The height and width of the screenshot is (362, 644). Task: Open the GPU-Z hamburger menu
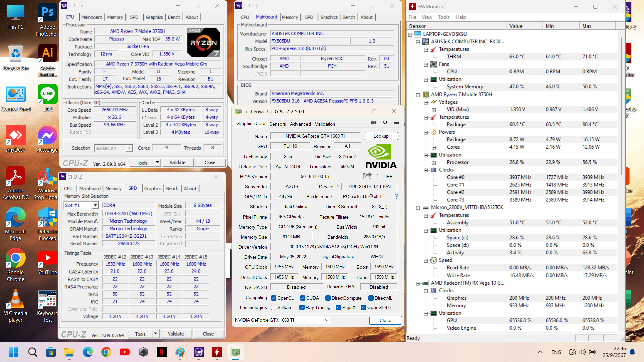click(396, 123)
